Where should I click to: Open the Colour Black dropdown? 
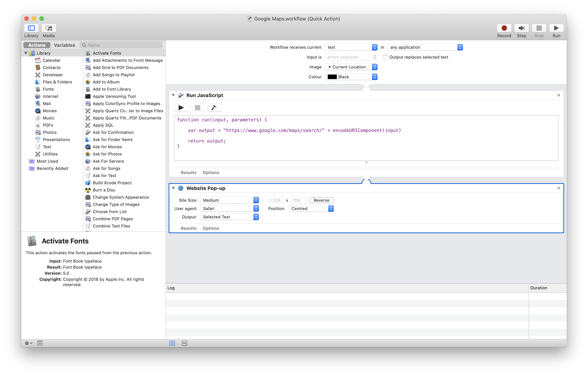pos(351,77)
